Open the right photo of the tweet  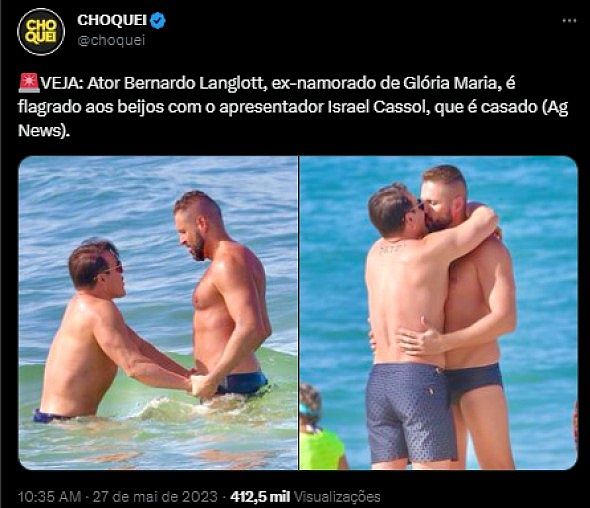point(438,313)
